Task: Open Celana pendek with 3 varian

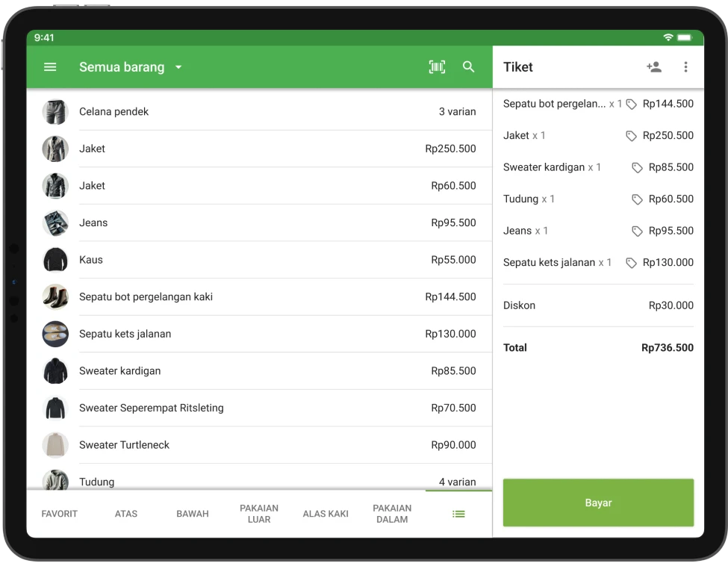Action: click(x=258, y=112)
